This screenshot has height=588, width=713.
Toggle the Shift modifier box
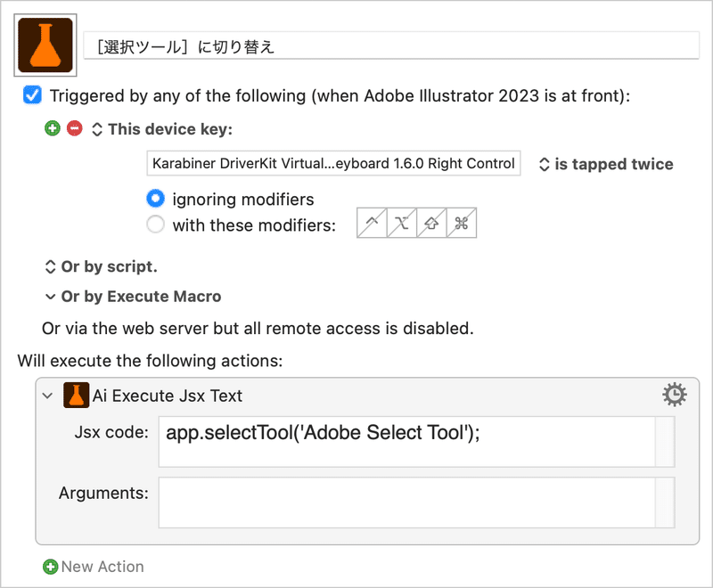(x=431, y=223)
